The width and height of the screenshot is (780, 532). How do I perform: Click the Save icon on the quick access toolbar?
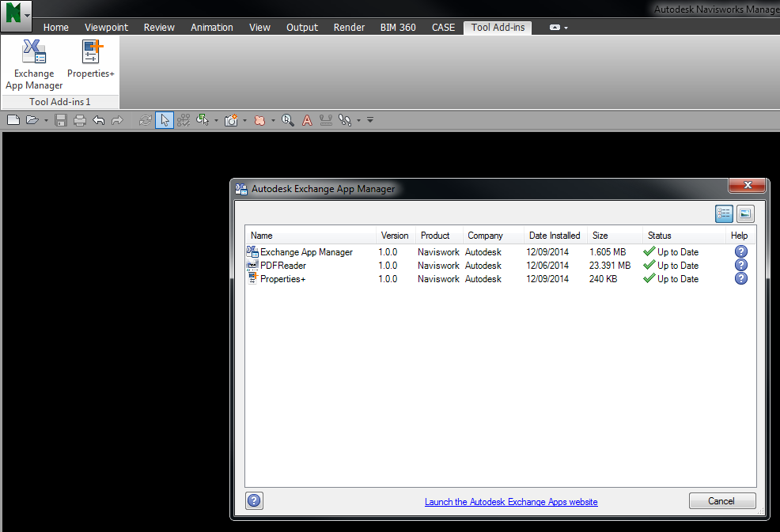(61, 119)
